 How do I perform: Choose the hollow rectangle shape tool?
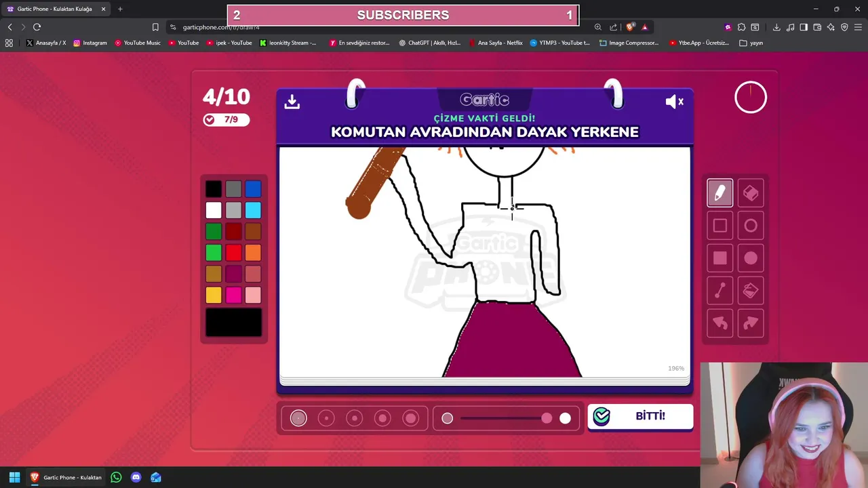tap(719, 226)
